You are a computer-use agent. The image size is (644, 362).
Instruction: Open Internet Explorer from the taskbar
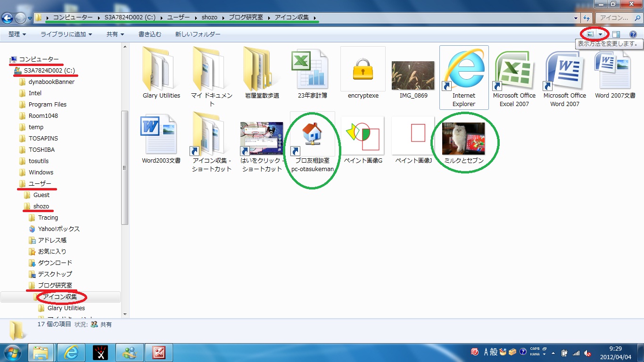pos(72,353)
